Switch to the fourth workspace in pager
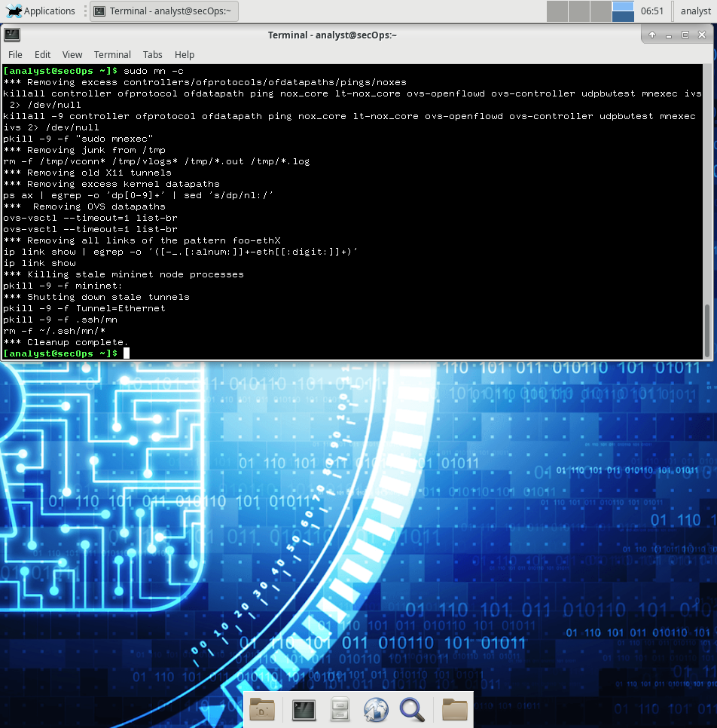 click(624, 11)
